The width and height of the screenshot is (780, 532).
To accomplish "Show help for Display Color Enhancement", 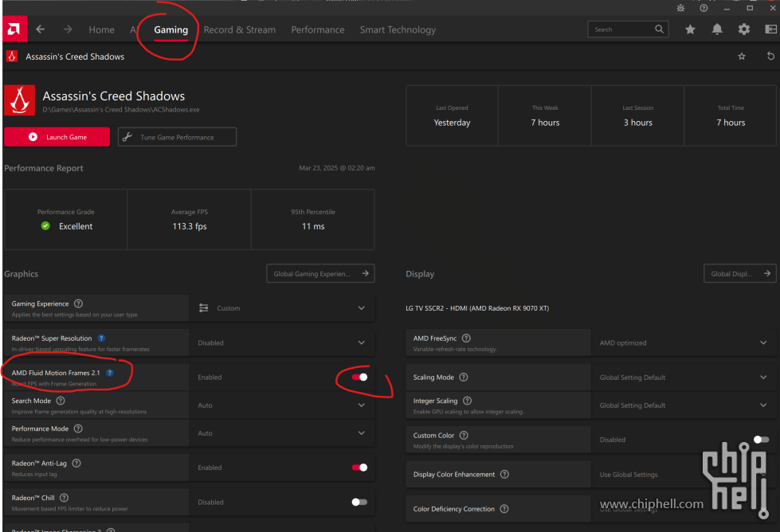I will point(504,474).
